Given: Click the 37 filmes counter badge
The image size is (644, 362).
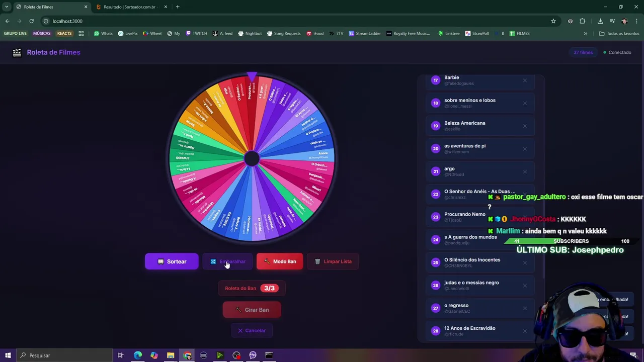Looking at the screenshot, I should (583, 52).
